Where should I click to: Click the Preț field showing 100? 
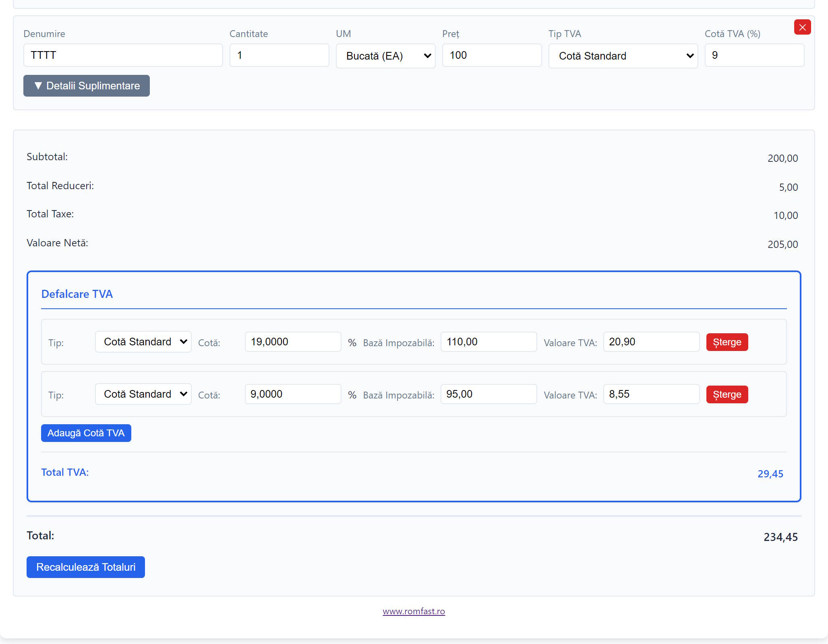[x=492, y=55]
